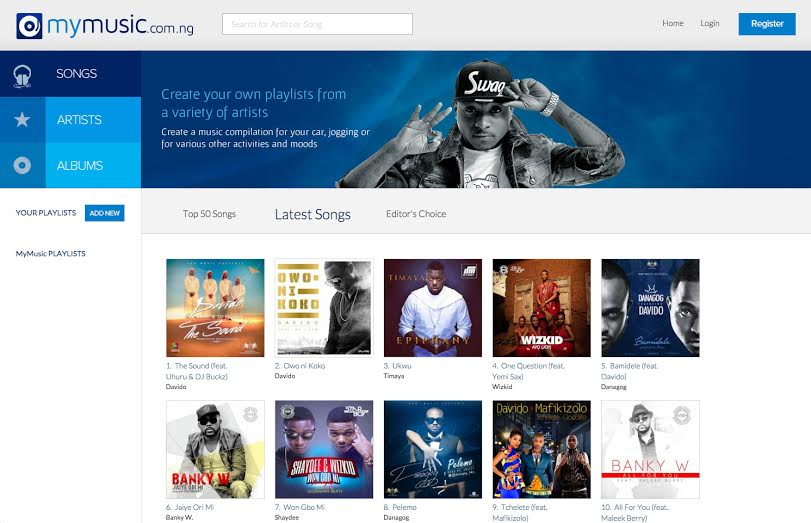The image size is (811, 523).
Task: Click the mymusic.com.ng logo icon
Action: 29,25
